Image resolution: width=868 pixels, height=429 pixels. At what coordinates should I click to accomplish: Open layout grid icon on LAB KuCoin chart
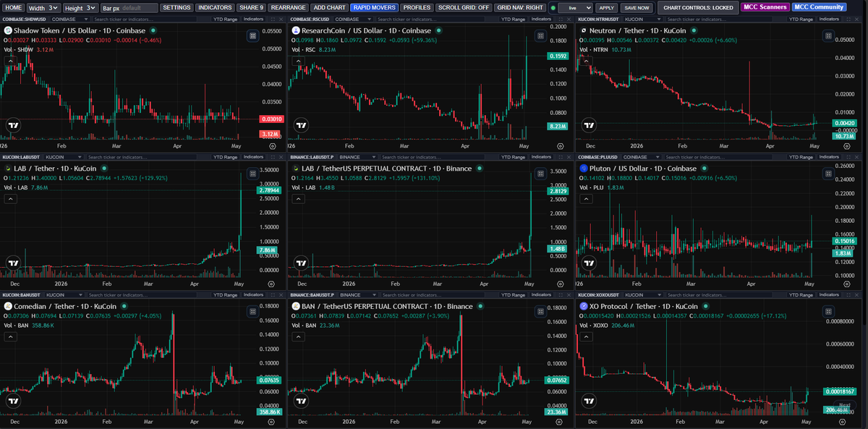[x=252, y=173]
